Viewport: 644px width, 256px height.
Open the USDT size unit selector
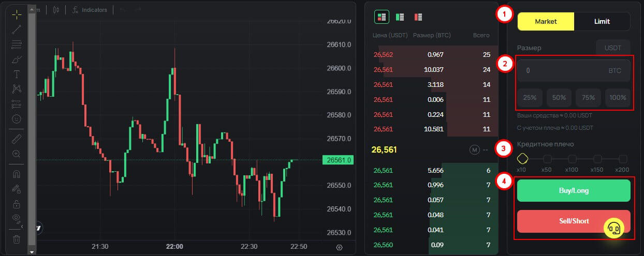[613, 48]
